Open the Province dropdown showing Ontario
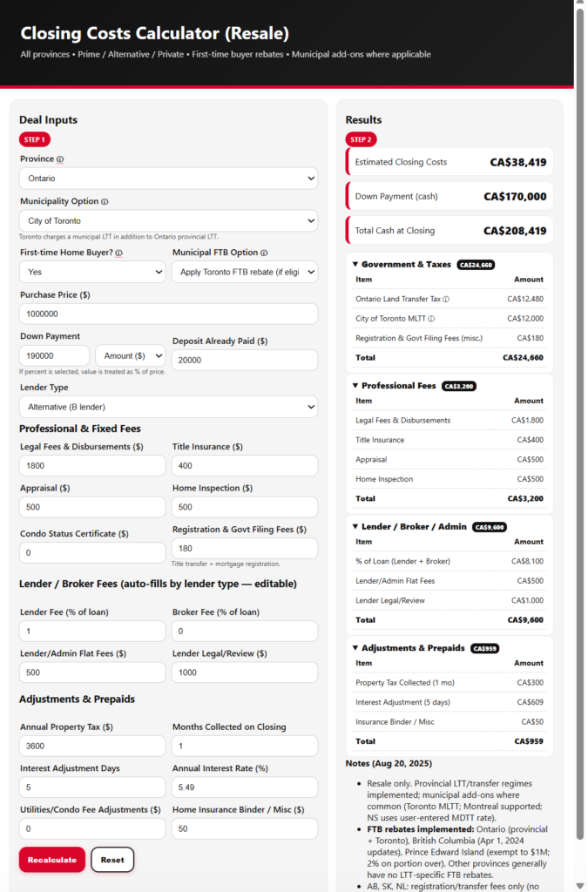The image size is (588, 892). (x=168, y=179)
